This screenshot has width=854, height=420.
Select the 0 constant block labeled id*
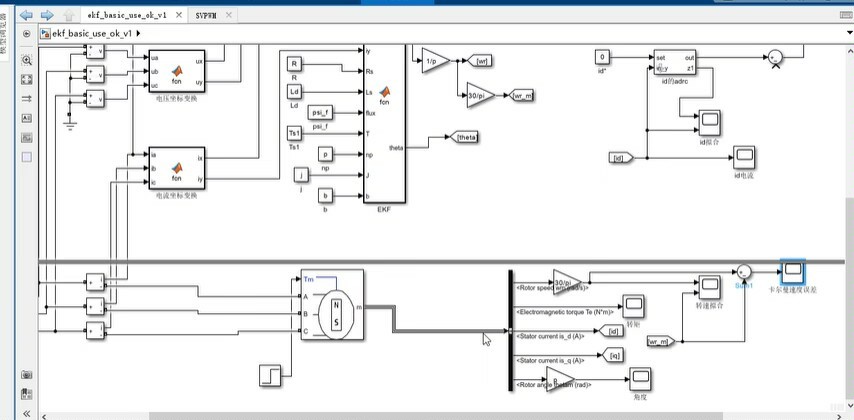pos(602,57)
